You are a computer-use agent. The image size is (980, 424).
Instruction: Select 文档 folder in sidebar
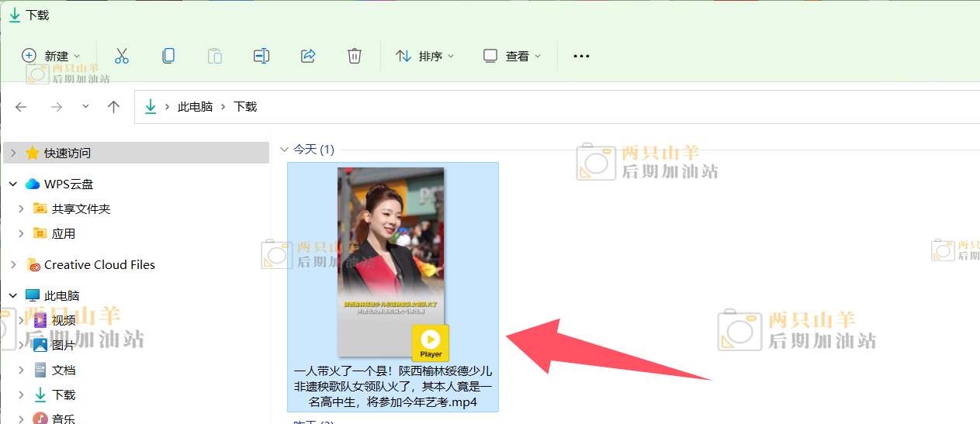coord(64,371)
